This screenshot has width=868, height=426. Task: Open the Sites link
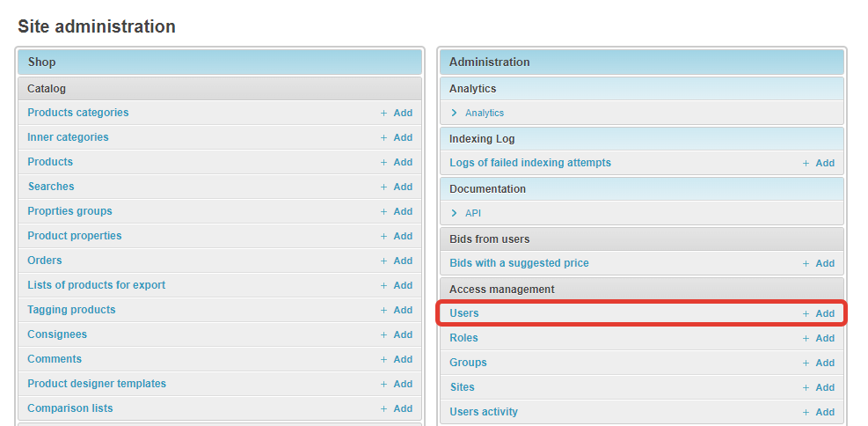(x=462, y=387)
